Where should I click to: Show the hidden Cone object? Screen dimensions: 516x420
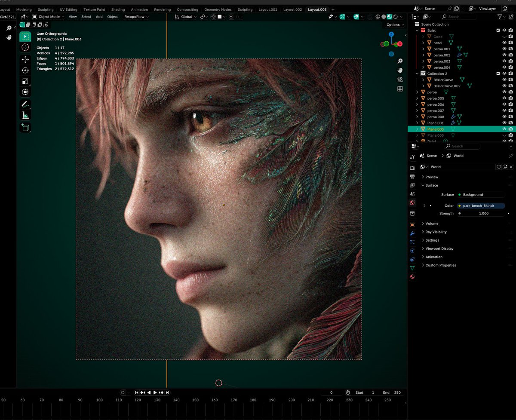pyautogui.click(x=504, y=37)
